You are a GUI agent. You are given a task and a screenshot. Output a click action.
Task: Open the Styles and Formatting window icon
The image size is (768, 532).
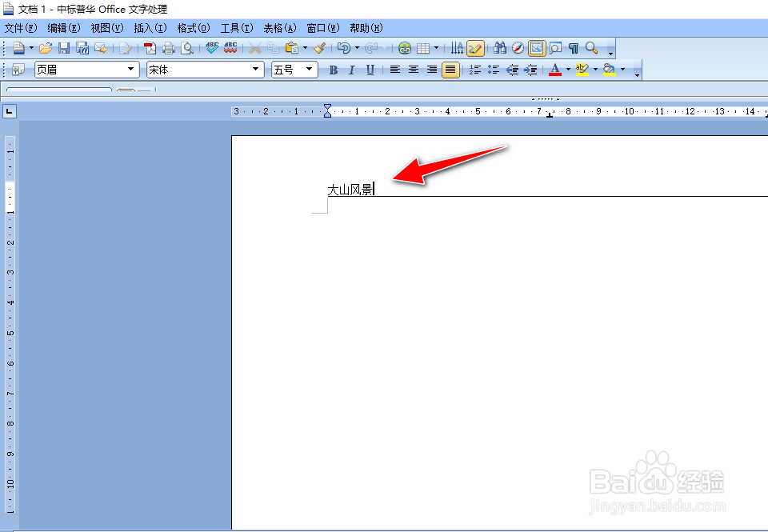[x=18, y=70]
